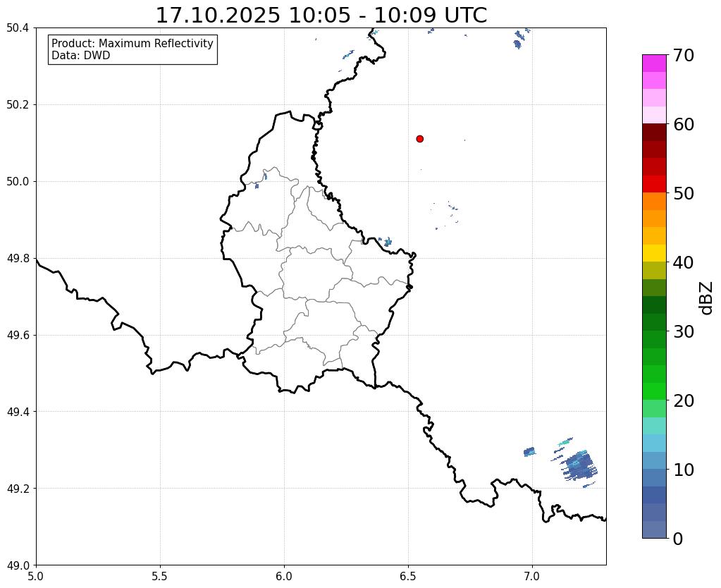This screenshot has width=721, height=588.
Task: Click longitude axis label 6.0
Action: click(284, 576)
